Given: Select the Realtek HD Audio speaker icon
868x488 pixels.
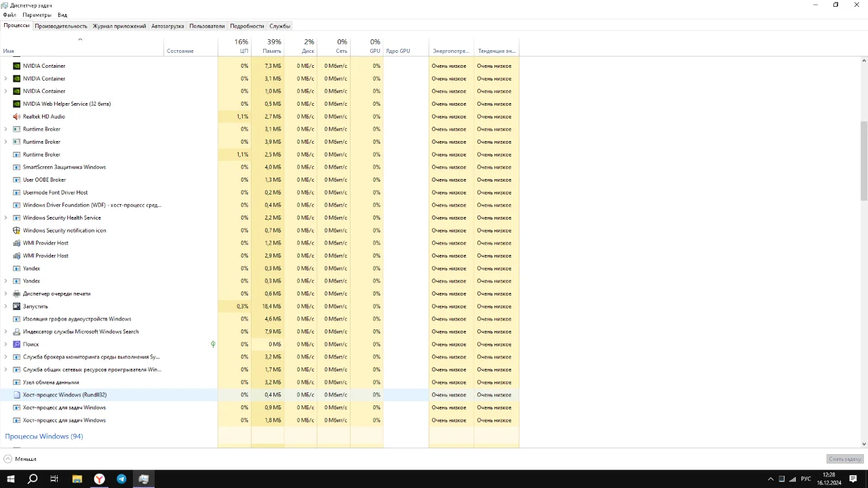Looking at the screenshot, I should [17, 117].
